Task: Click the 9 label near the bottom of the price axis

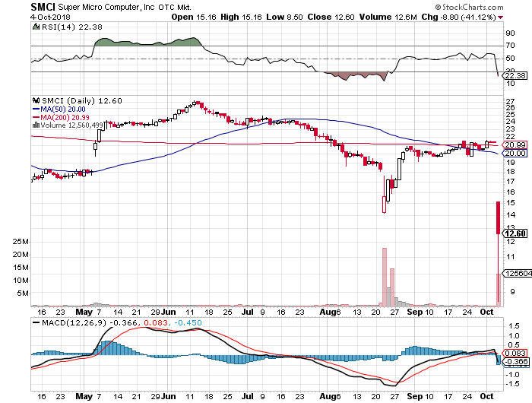Action: (513, 292)
